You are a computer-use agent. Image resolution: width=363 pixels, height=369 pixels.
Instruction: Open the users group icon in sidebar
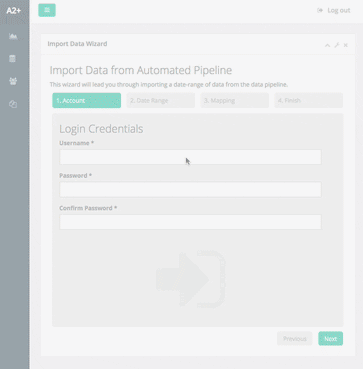click(13, 81)
